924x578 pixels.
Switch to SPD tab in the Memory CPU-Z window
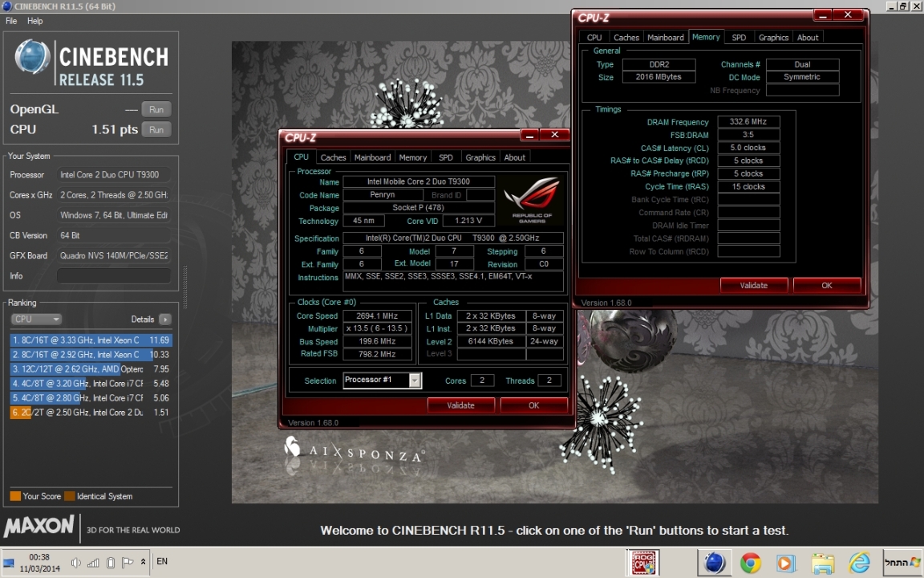click(739, 37)
